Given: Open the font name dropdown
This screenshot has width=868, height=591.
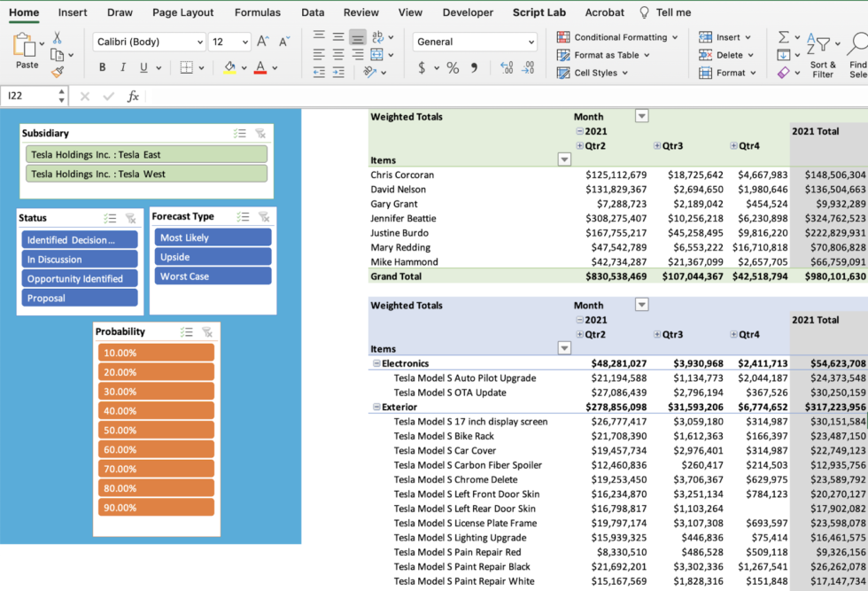Looking at the screenshot, I should tap(198, 42).
